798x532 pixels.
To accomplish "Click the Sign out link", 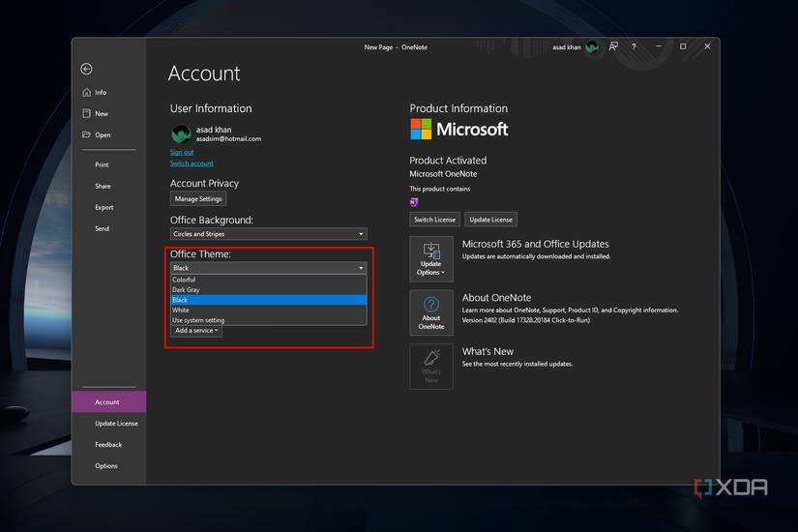I will pyautogui.click(x=182, y=152).
